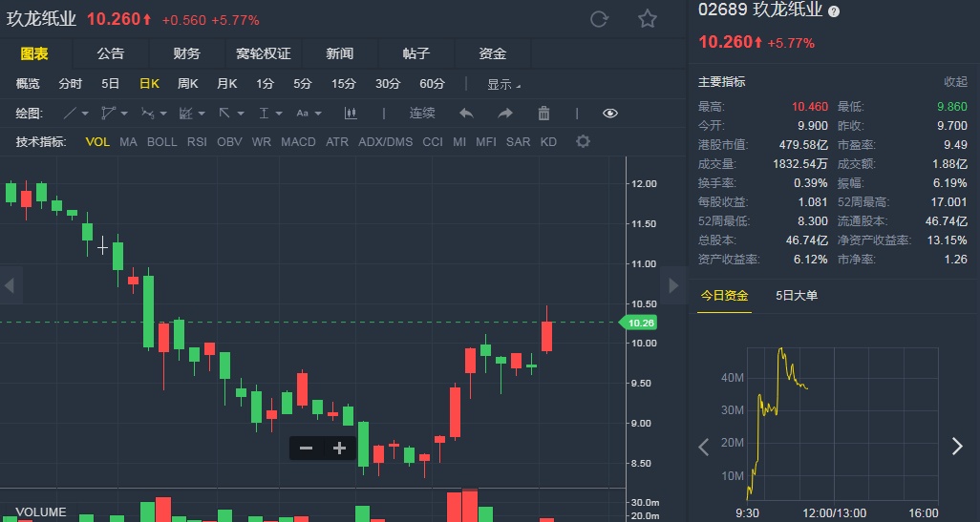Undo the last drawing action

pyautogui.click(x=466, y=114)
